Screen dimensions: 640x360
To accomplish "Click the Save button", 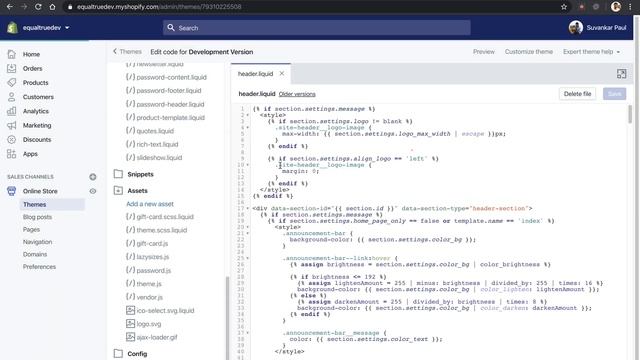I will tap(614, 94).
